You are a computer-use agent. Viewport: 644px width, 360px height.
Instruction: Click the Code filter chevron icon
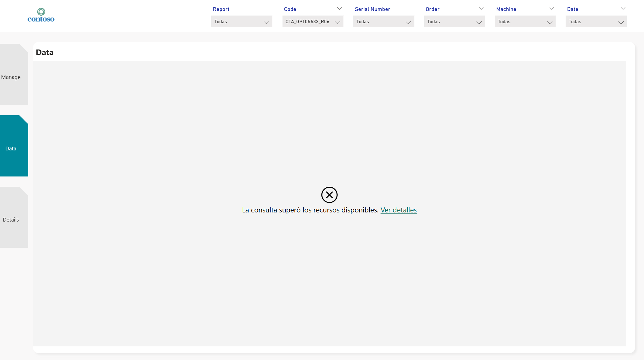pos(340,8)
